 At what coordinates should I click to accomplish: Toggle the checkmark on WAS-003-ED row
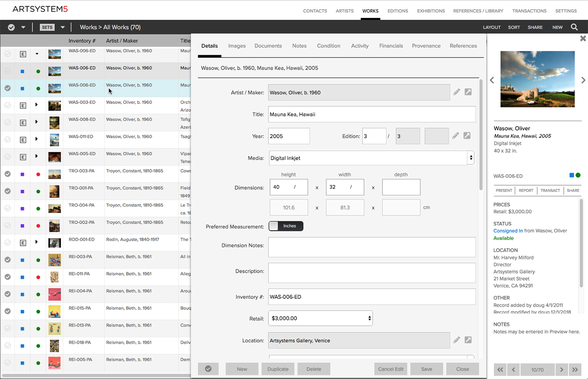(7, 105)
